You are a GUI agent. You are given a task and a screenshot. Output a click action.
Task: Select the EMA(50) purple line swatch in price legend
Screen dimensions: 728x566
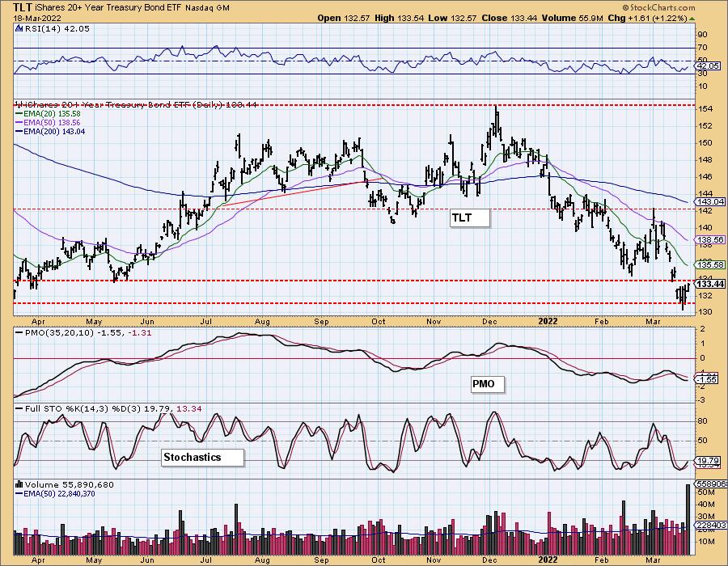pos(19,122)
